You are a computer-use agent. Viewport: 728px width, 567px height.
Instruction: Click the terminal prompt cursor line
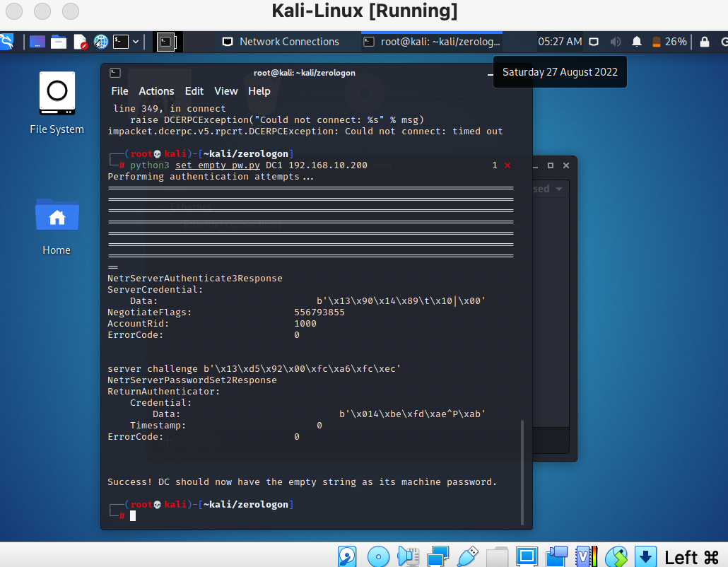133,515
